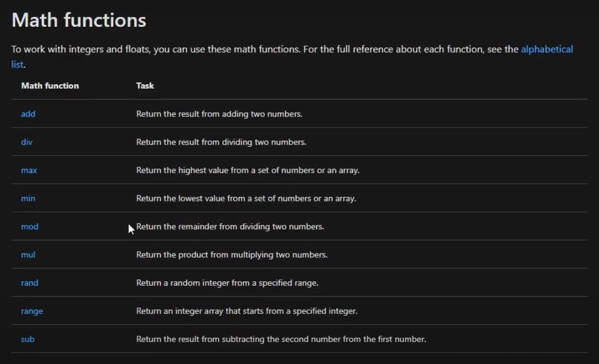The width and height of the screenshot is (599, 364).
Task: Open the sub function link
Action: click(x=27, y=339)
